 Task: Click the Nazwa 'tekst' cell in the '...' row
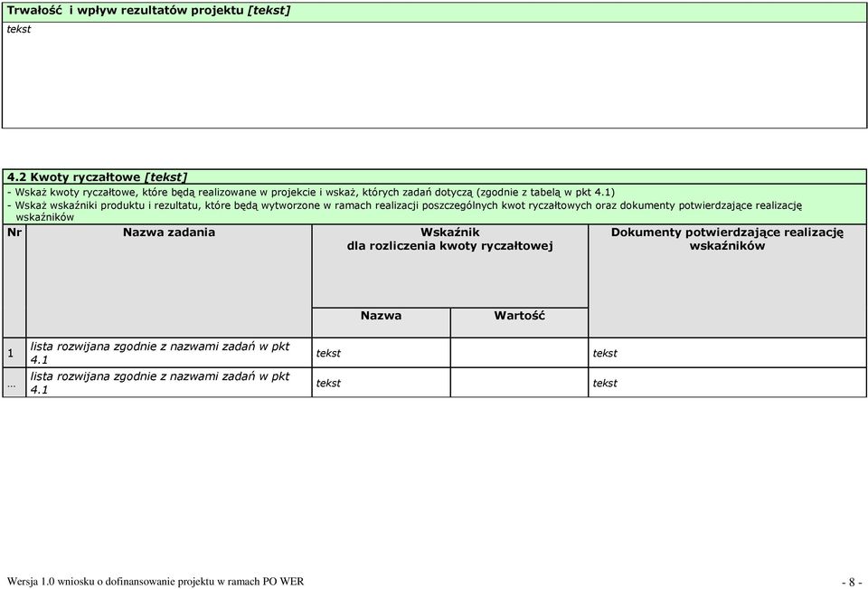(381, 383)
